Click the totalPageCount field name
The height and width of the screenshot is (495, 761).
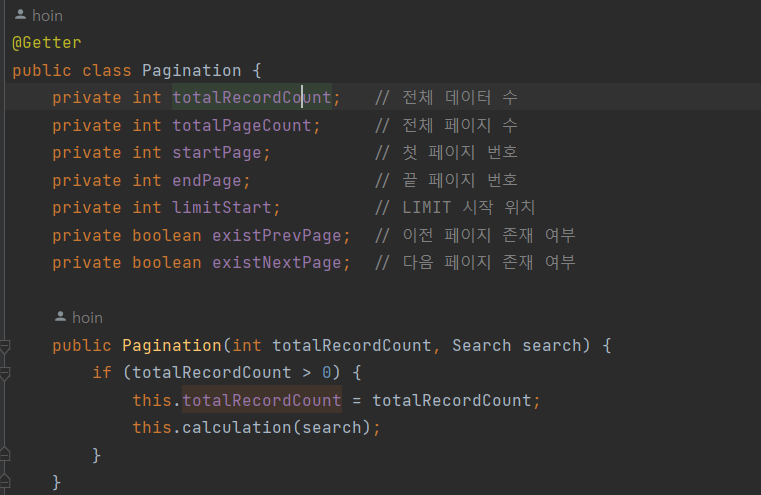coord(242,126)
